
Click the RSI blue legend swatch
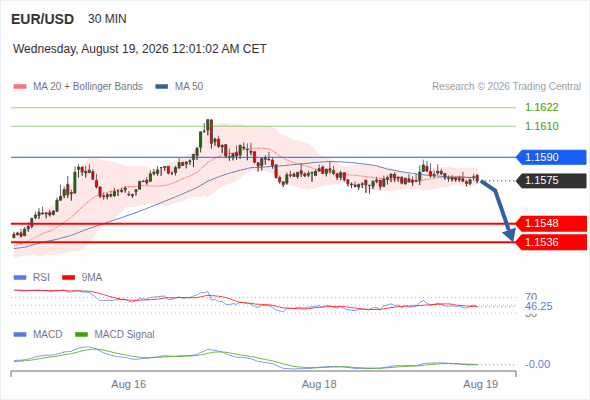tap(20, 278)
